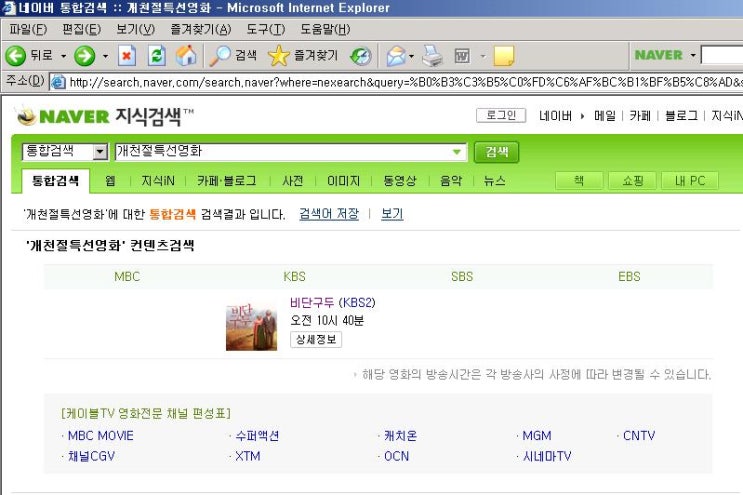Refresh the page using the toolbar icon
743x495 pixels.
click(157, 56)
